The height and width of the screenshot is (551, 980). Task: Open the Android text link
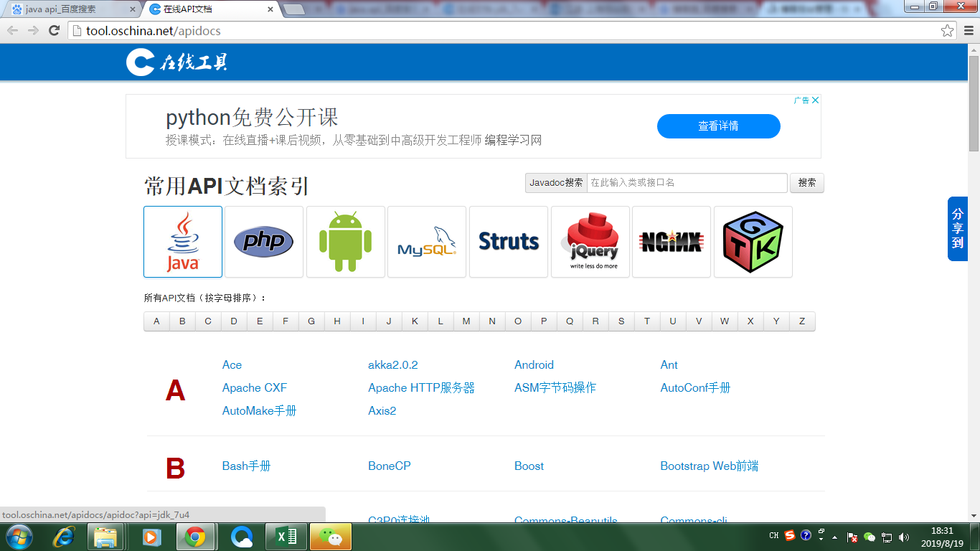tap(534, 364)
